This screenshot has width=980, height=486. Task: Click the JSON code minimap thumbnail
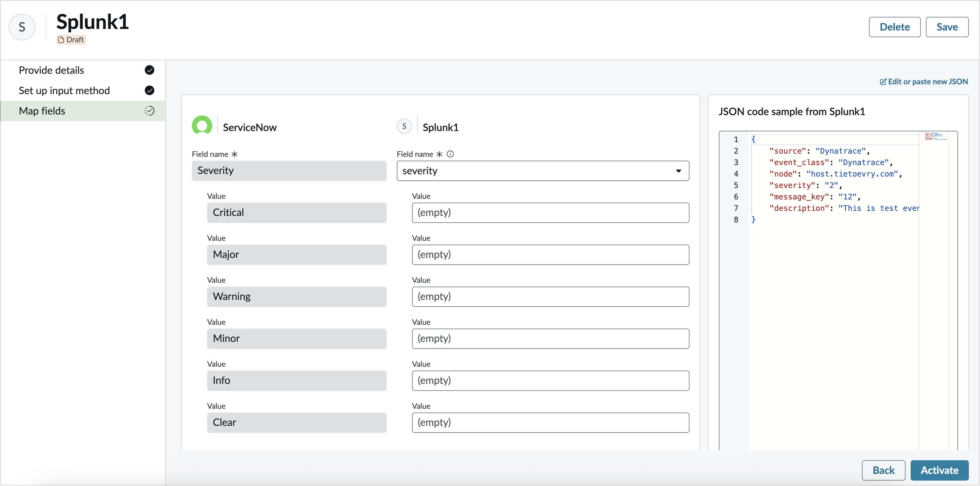point(935,136)
